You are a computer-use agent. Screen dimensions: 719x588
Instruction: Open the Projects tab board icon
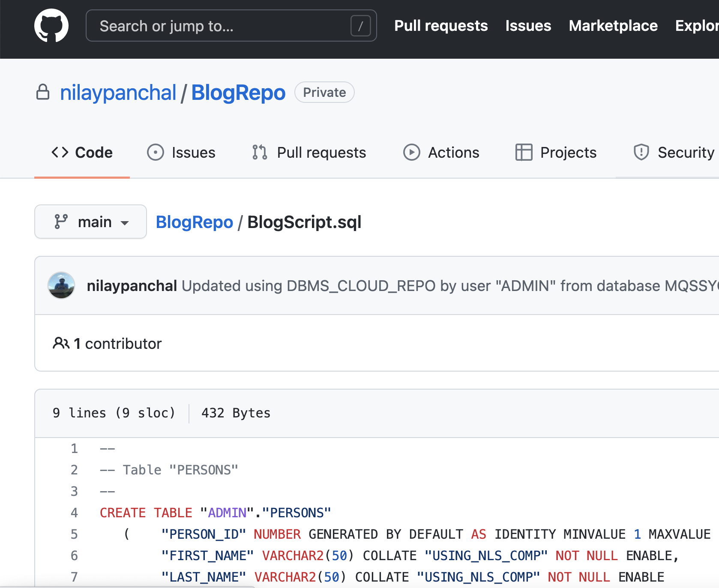[x=524, y=153]
